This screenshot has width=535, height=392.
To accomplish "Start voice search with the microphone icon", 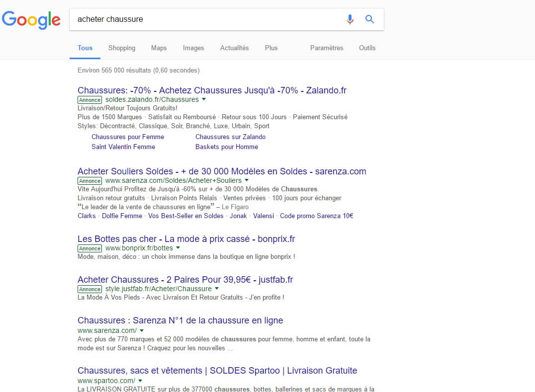I will tap(350, 19).
